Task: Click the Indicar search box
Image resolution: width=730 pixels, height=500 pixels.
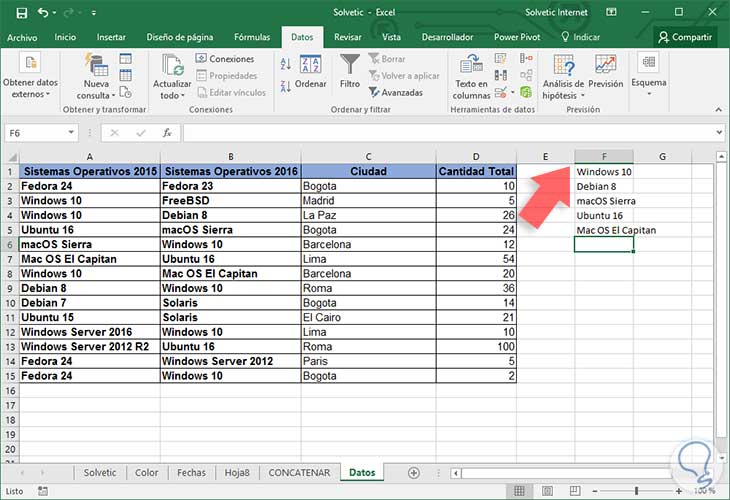Action: (x=580, y=37)
